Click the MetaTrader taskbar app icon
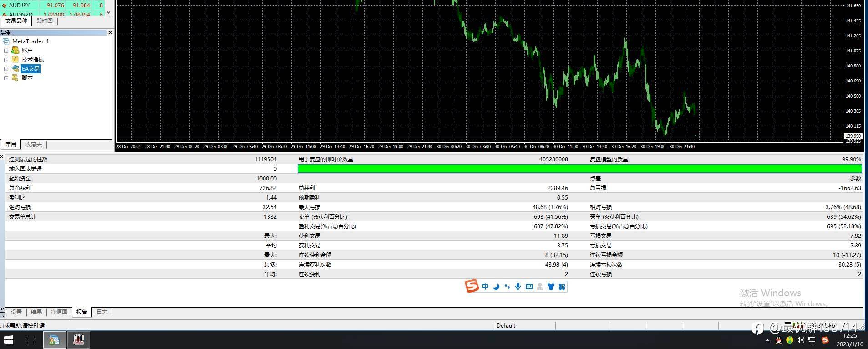Image resolution: width=868 pixels, height=349 pixels. (x=54, y=340)
